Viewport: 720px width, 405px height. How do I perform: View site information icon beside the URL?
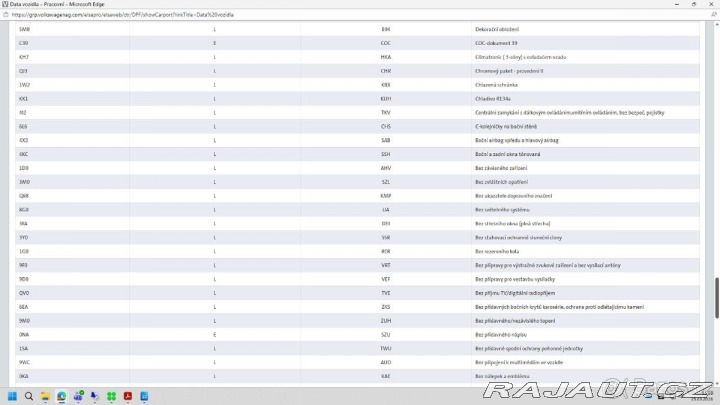[8, 15]
